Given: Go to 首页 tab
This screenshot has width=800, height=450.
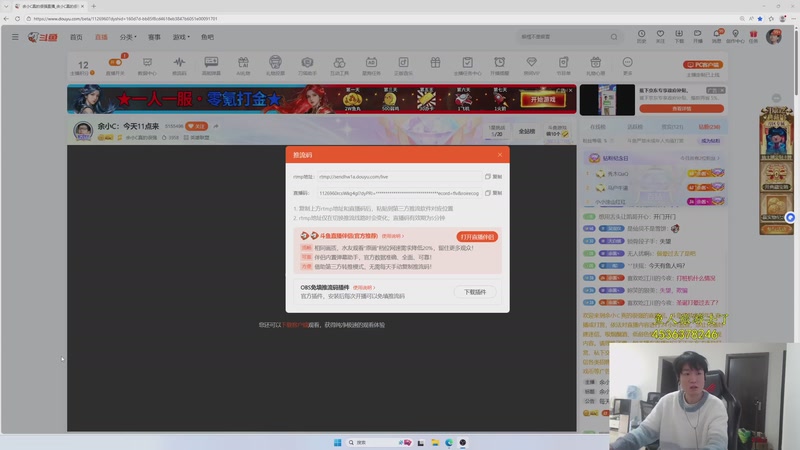Looking at the screenshot, I should point(76,37).
